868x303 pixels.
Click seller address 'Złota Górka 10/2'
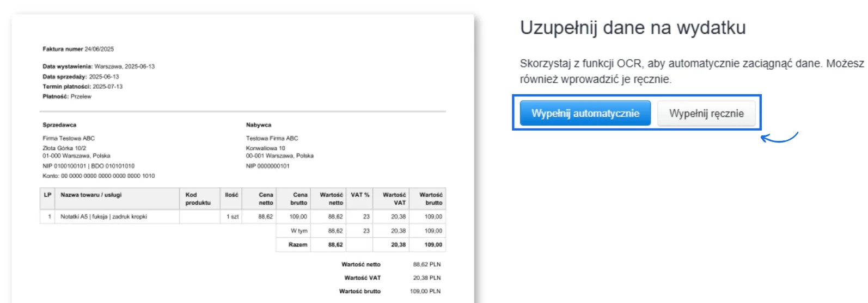(x=64, y=148)
